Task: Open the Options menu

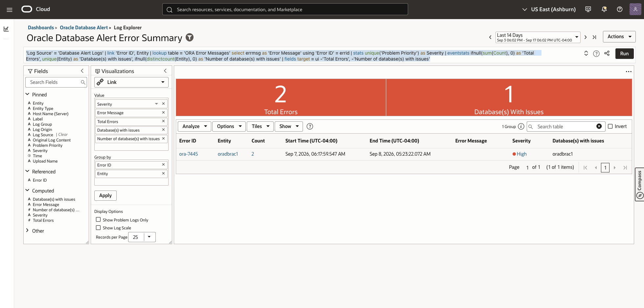Action: pos(229,126)
